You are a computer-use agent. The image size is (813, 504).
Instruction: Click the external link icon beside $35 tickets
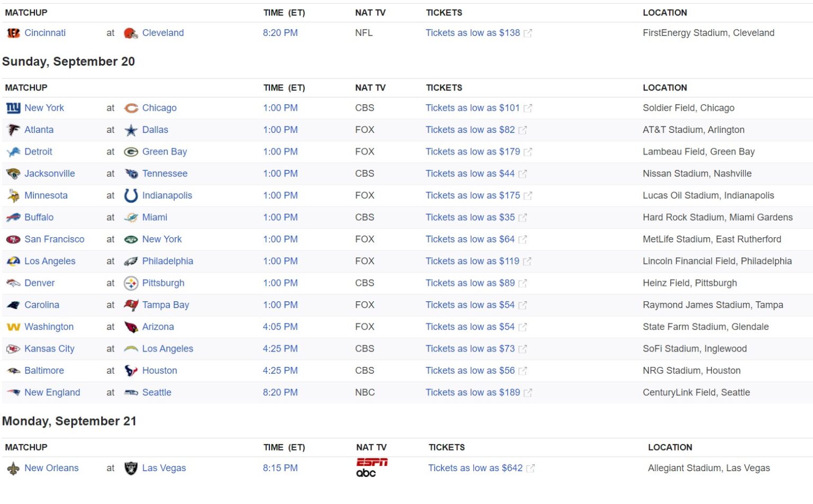pos(522,218)
